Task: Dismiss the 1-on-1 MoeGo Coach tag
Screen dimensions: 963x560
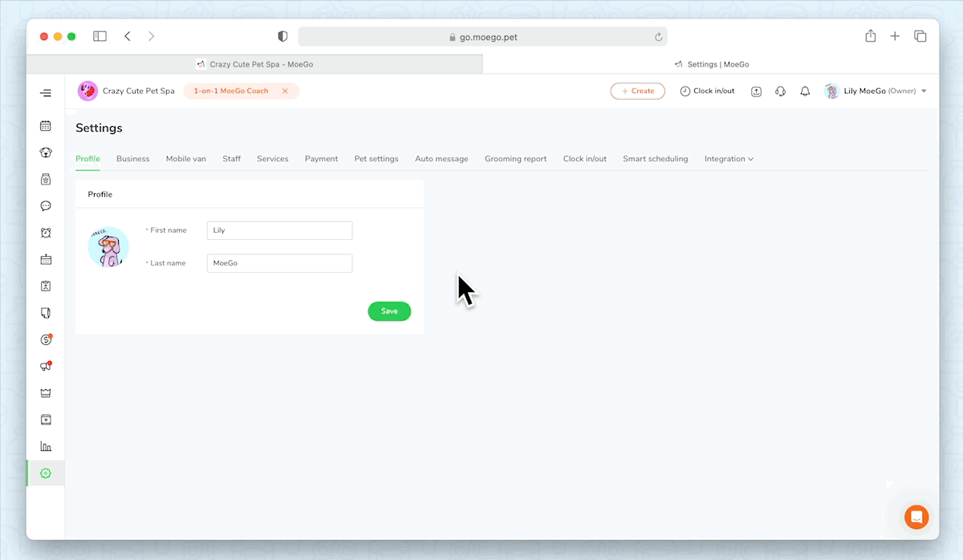Action: coord(285,91)
